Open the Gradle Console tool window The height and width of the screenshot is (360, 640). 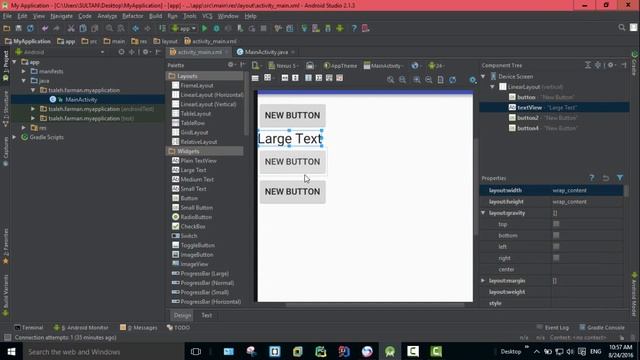coord(602,327)
